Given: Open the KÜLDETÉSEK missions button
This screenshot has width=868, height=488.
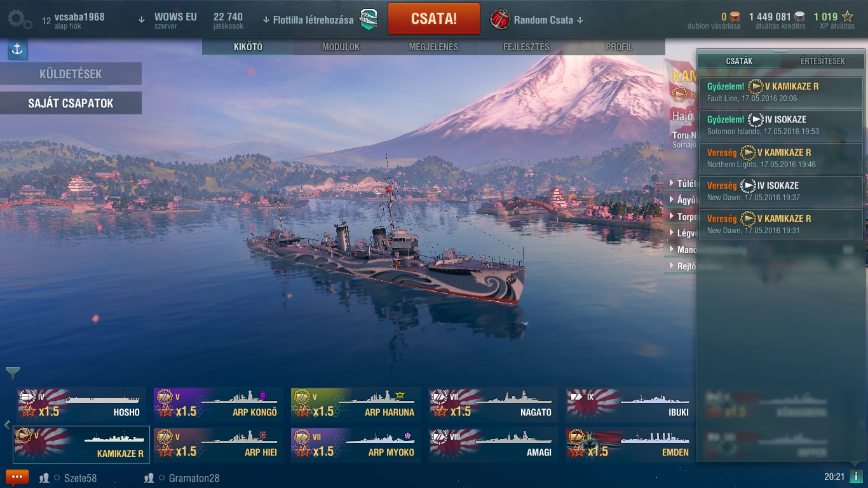Looking at the screenshot, I should pos(71,74).
